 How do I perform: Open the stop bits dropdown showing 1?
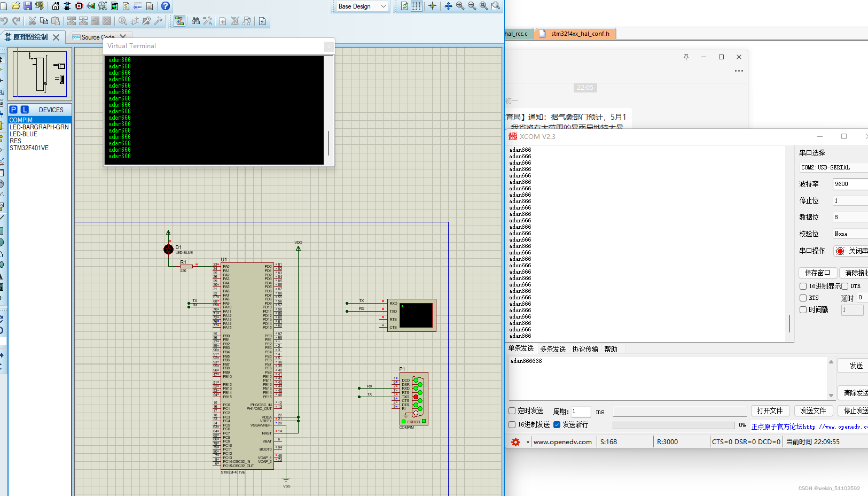pos(850,200)
